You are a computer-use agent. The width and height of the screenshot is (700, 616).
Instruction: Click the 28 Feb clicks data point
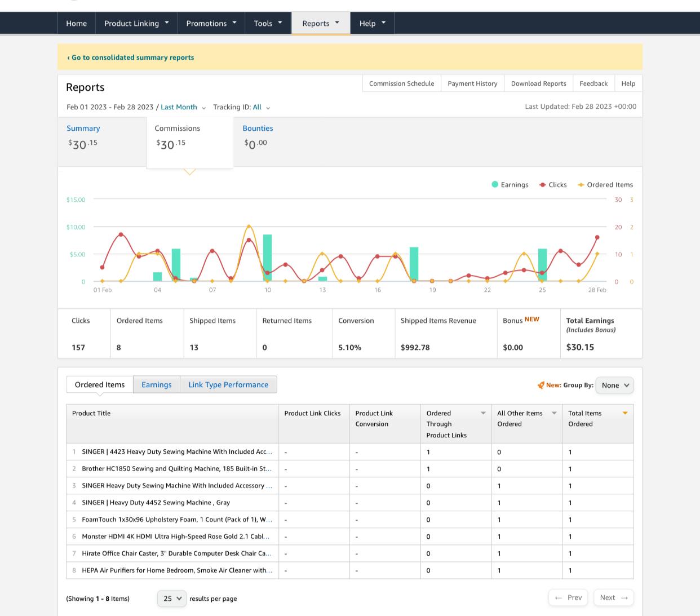pos(597,238)
